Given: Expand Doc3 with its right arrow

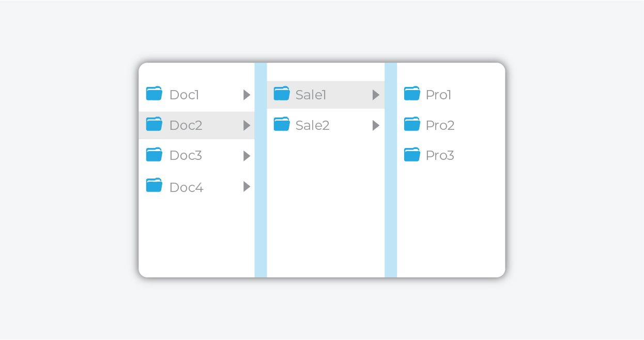Looking at the screenshot, I should (247, 156).
